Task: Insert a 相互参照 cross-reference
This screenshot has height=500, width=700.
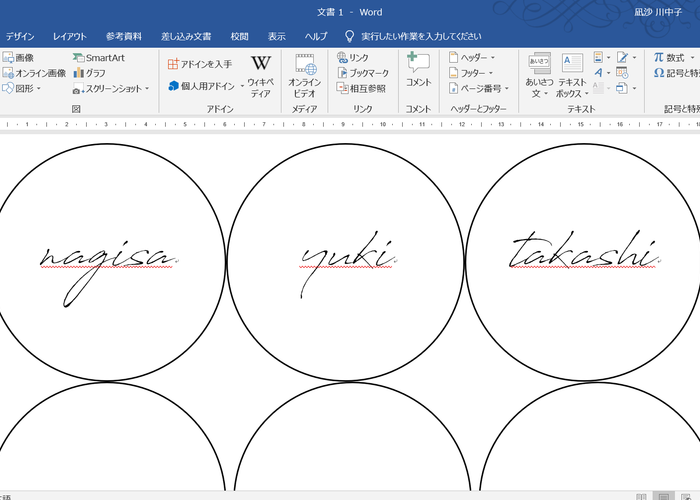Action: click(361, 88)
